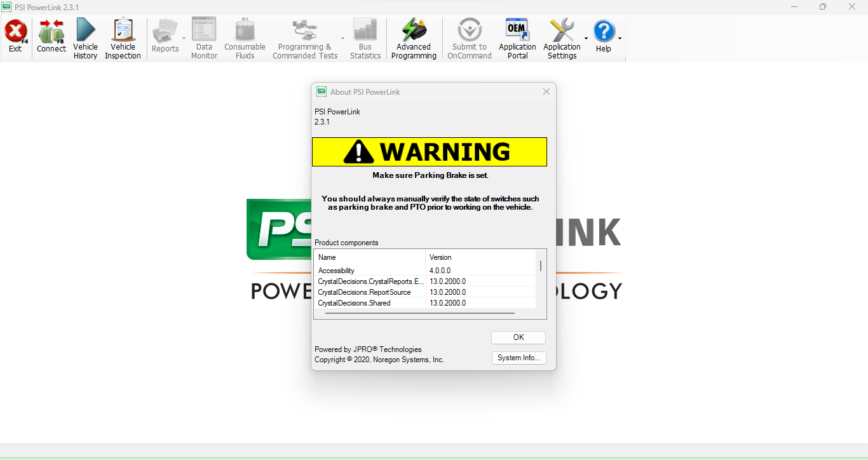The image size is (868, 460).
Task: Select the Accessibility component row
Action: click(425, 271)
